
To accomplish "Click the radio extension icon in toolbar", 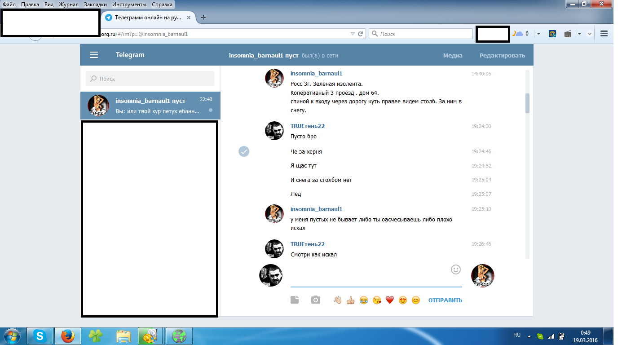I will click(x=567, y=34).
